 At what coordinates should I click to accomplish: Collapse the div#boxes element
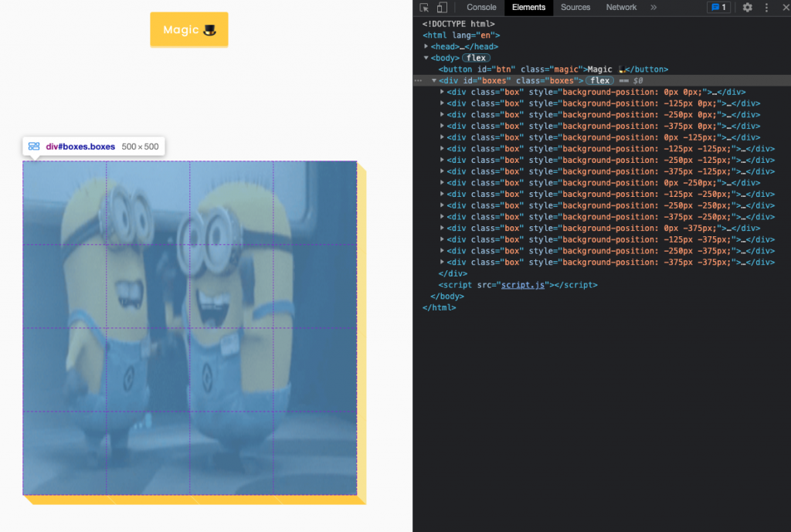[x=434, y=80]
